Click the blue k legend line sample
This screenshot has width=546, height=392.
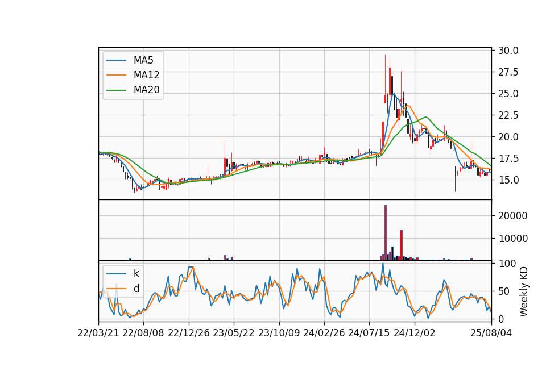116,274
